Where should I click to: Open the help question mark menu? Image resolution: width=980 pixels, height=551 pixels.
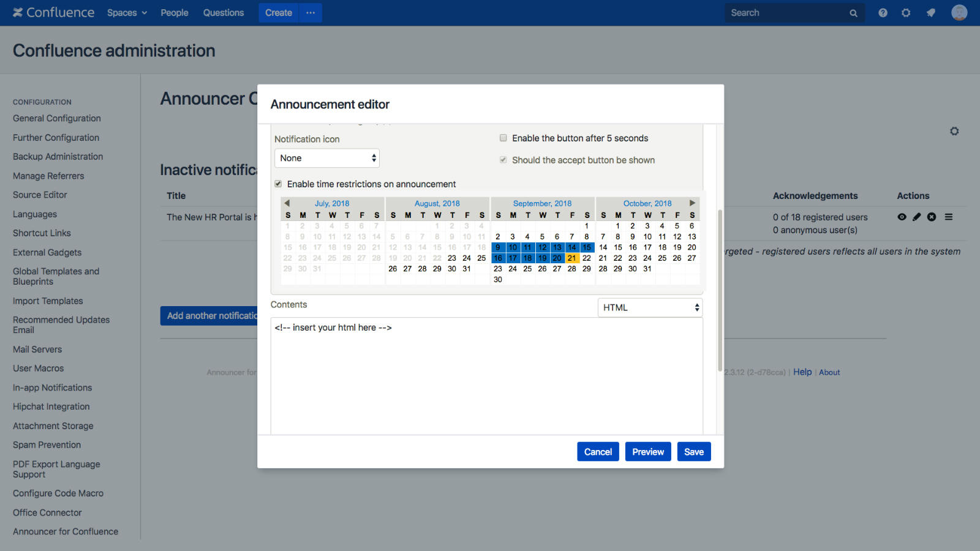click(883, 13)
